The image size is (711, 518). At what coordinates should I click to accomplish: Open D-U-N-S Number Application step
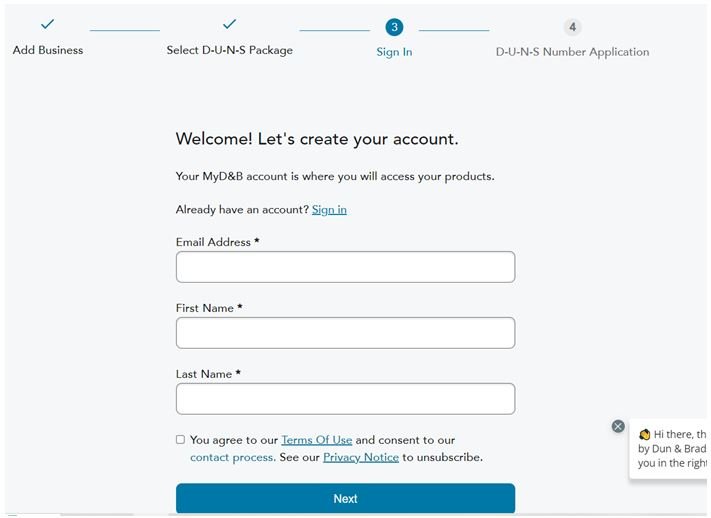coord(572,52)
